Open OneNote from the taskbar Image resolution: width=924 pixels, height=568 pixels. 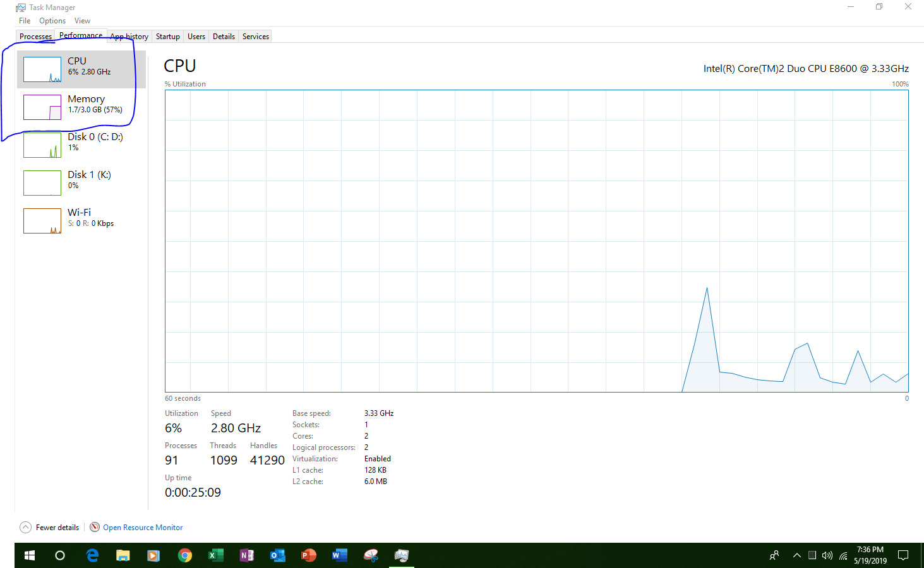(246, 555)
